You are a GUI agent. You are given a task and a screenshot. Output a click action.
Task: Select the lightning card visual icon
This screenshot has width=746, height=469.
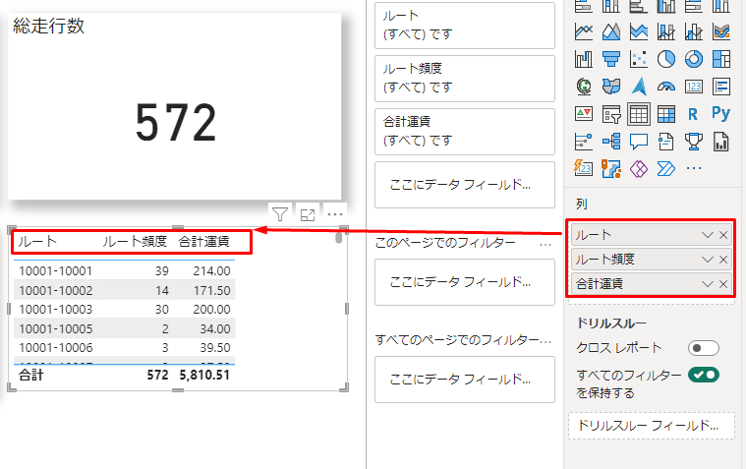tap(584, 168)
